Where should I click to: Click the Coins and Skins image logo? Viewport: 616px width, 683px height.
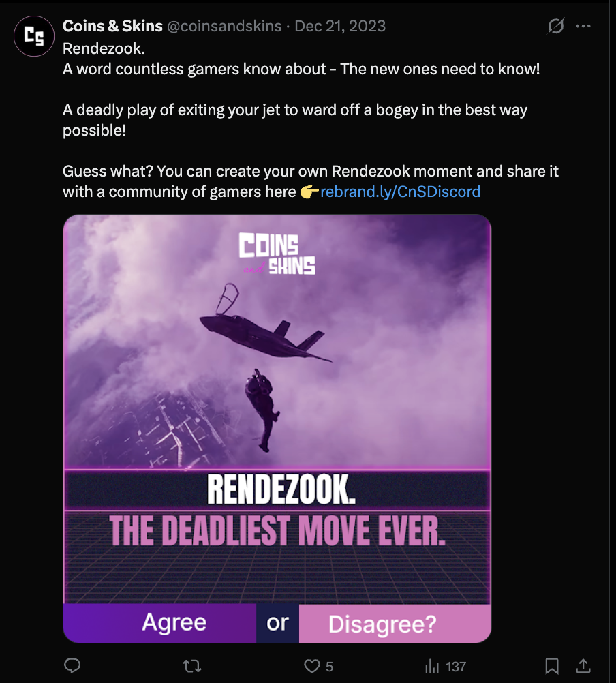click(277, 253)
